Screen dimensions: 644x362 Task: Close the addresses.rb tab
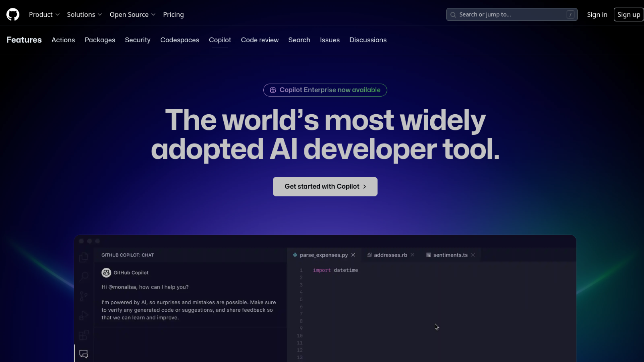[413, 255]
